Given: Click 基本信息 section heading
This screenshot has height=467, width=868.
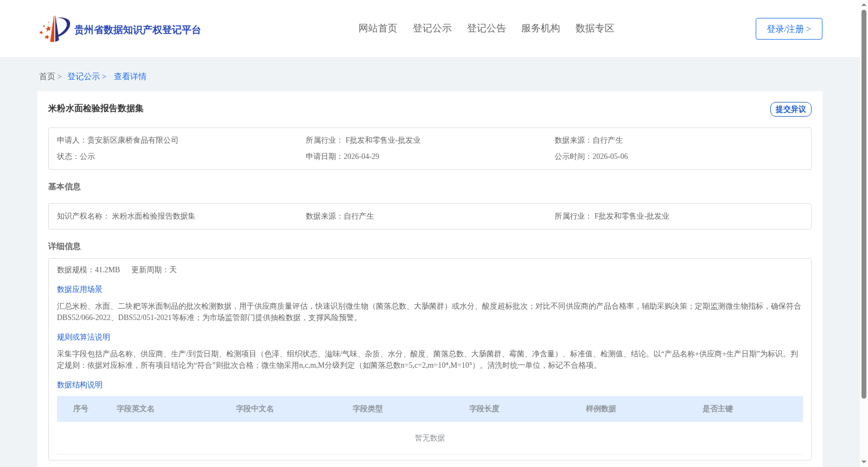Looking at the screenshot, I should tap(64, 187).
